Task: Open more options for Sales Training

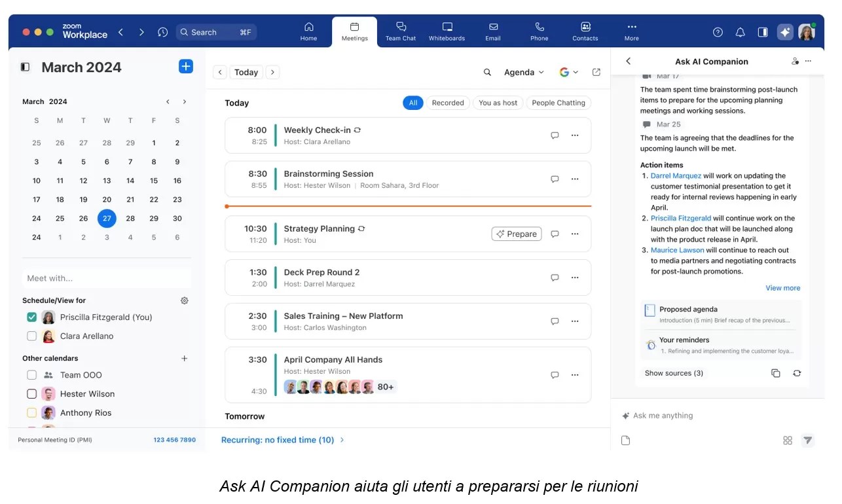Action: 575,321
